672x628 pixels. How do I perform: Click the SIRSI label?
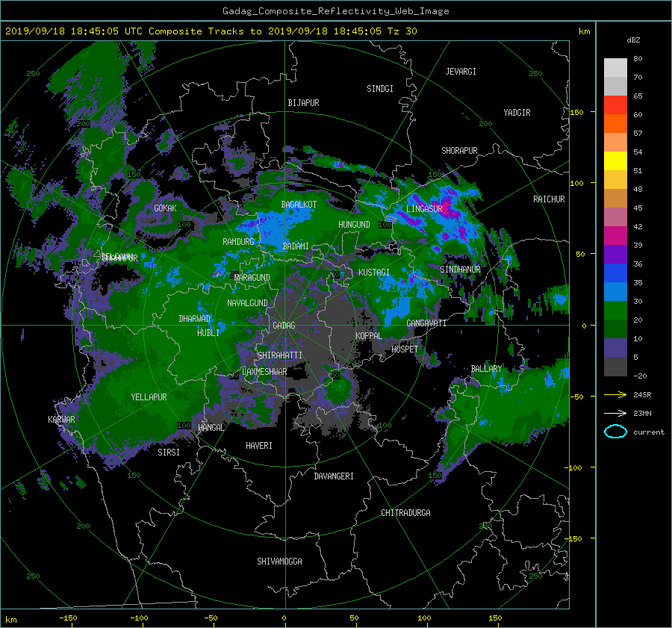169,453
